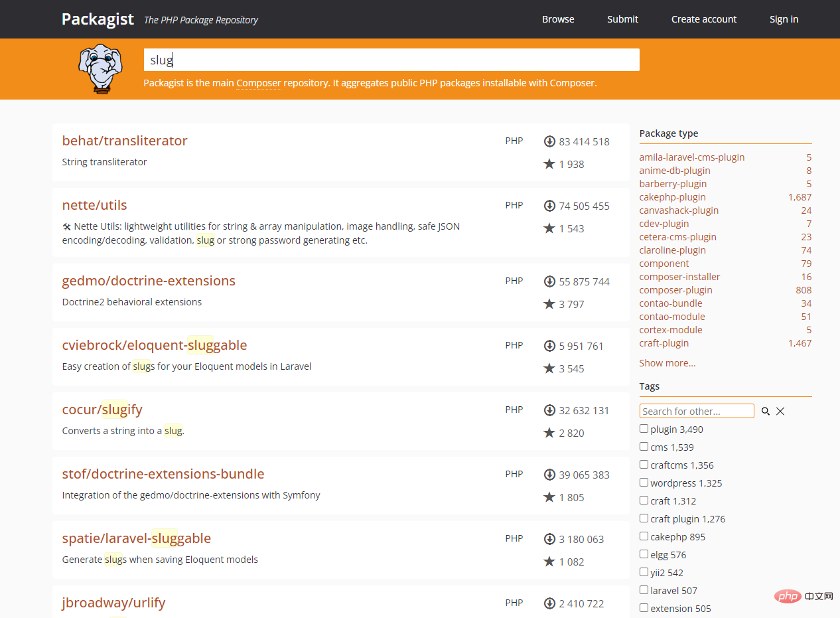This screenshot has width=840, height=618.
Task: Check the yii2 tag checkbox
Action: (x=644, y=572)
